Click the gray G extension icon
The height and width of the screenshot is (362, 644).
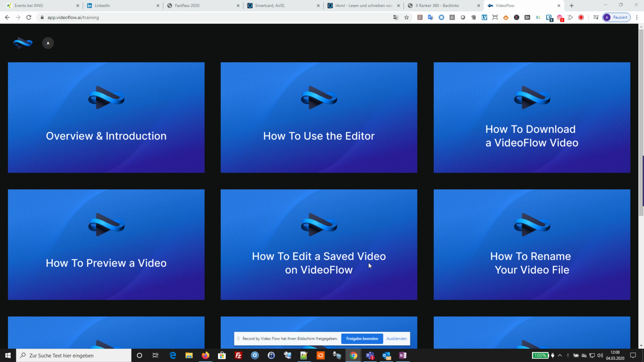click(x=452, y=17)
